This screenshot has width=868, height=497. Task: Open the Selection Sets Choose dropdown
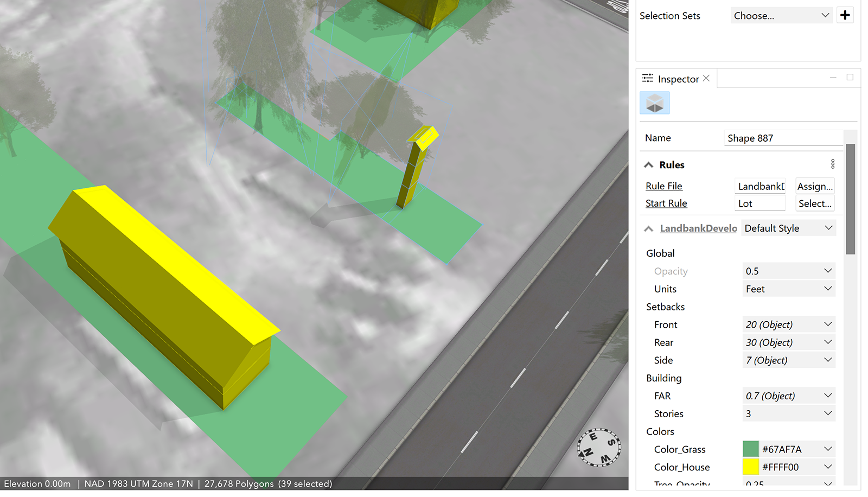coord(781,16)
